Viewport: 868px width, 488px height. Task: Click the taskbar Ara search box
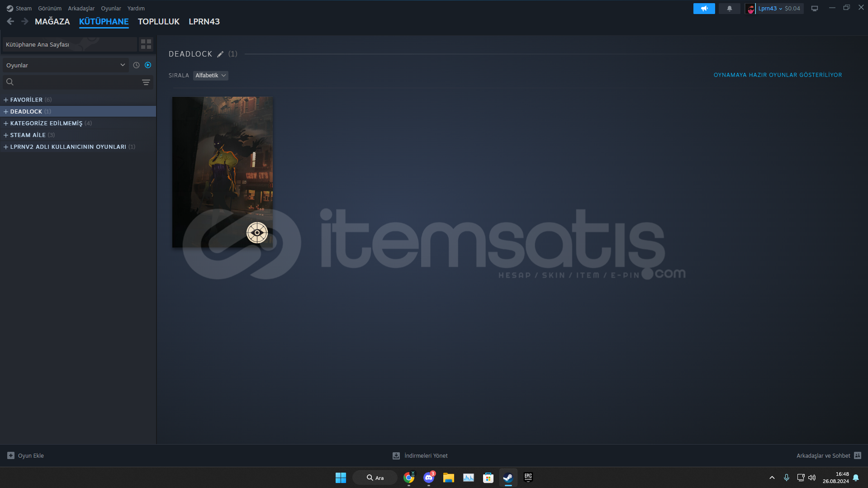point(375,478)
